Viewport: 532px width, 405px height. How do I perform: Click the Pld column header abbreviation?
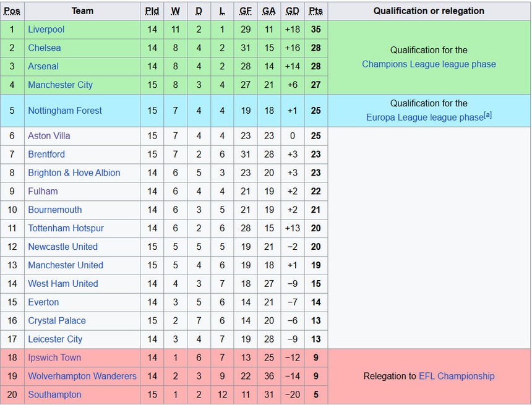click(x=152, y=11)
